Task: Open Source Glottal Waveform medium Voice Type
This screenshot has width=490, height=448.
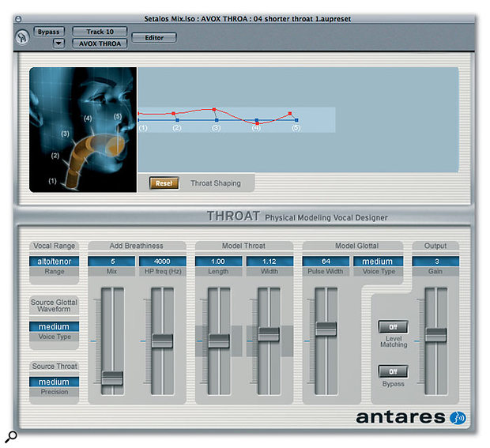Action: tap(54, 327)
